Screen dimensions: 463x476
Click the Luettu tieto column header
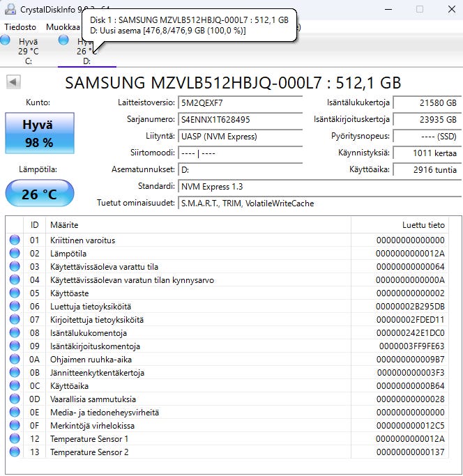click(400, 225)
